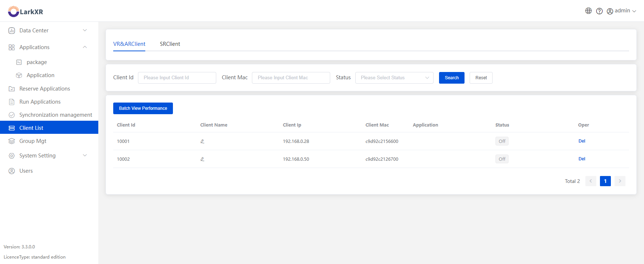Image resolution: width=644 pixels, height=264 pixels.
Task: Click Mac address c9d92c2126700
Action: coord(382,159)
